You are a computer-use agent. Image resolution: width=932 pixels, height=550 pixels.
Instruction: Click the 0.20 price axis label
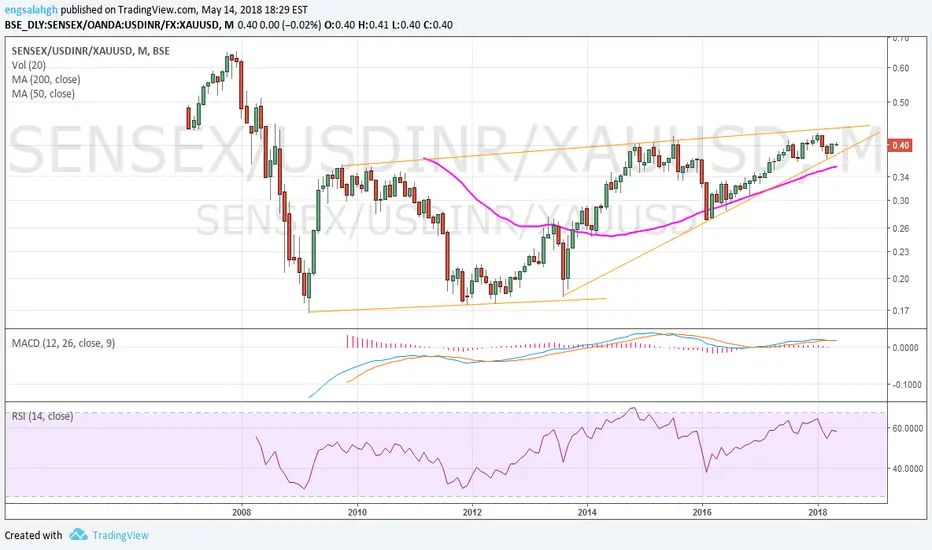901,279
